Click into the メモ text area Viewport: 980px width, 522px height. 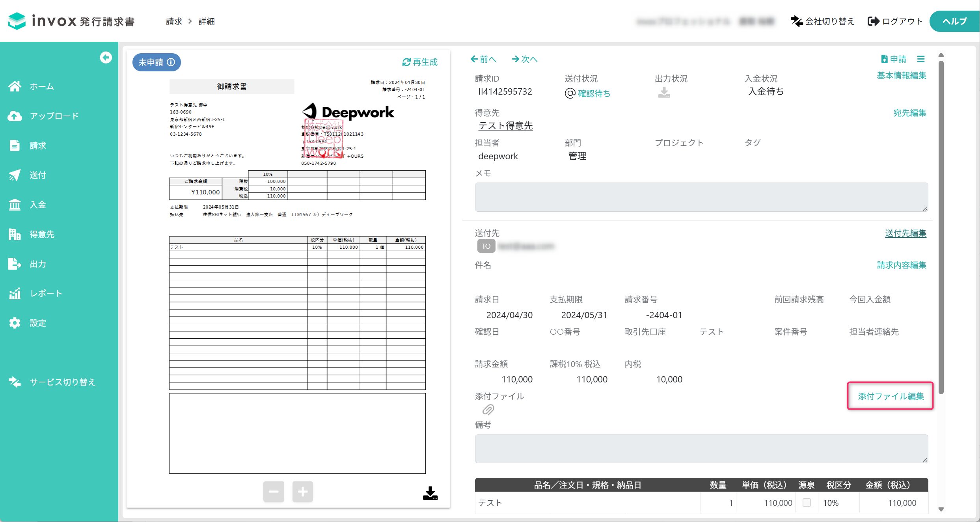tap(701, 197)
